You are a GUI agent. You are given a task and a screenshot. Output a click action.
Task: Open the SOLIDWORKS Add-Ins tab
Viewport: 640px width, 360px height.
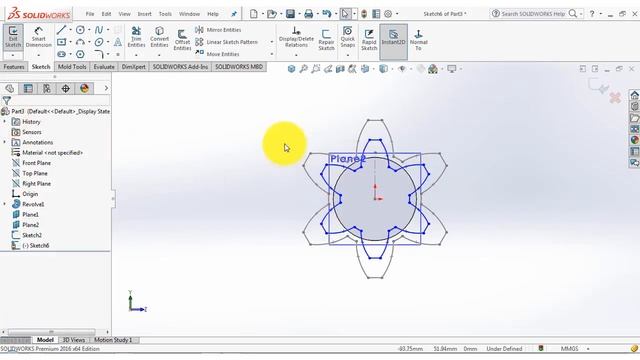[180, 67]
